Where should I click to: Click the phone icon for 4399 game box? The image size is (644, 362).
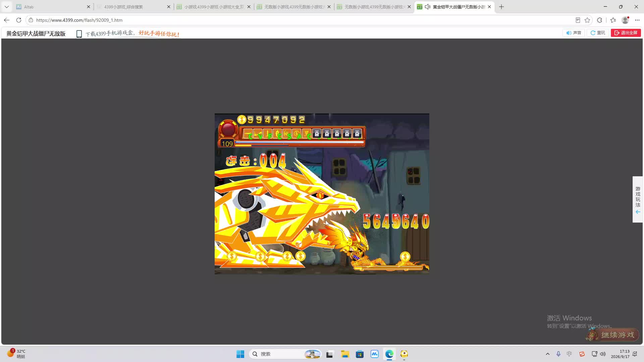pos(79,34)
